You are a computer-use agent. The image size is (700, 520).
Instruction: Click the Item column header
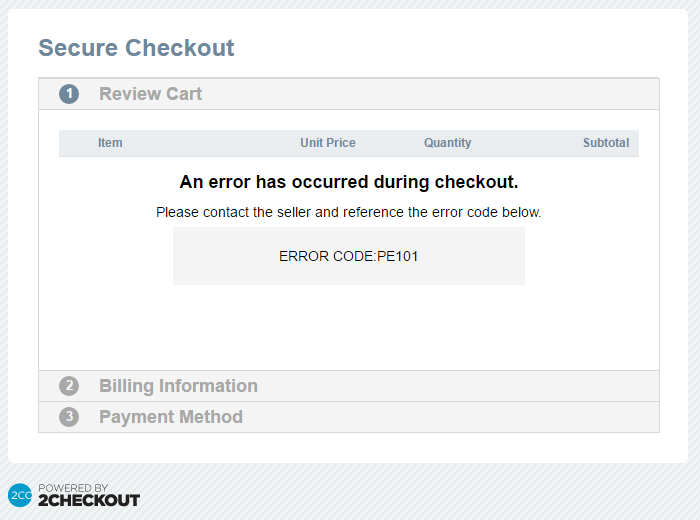(110, 143)
